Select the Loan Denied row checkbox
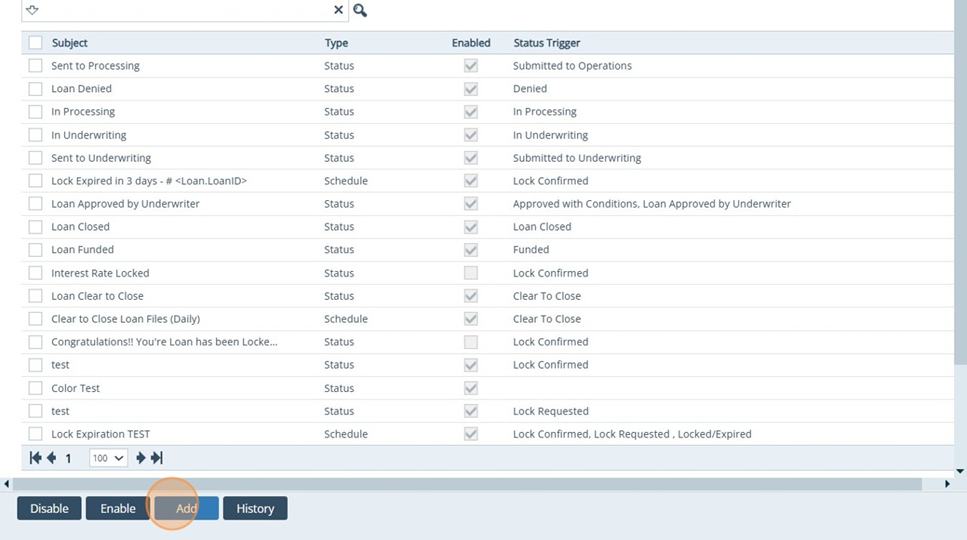Image resolution: width=967 pixels, height=540 pixels. point(36,89)
